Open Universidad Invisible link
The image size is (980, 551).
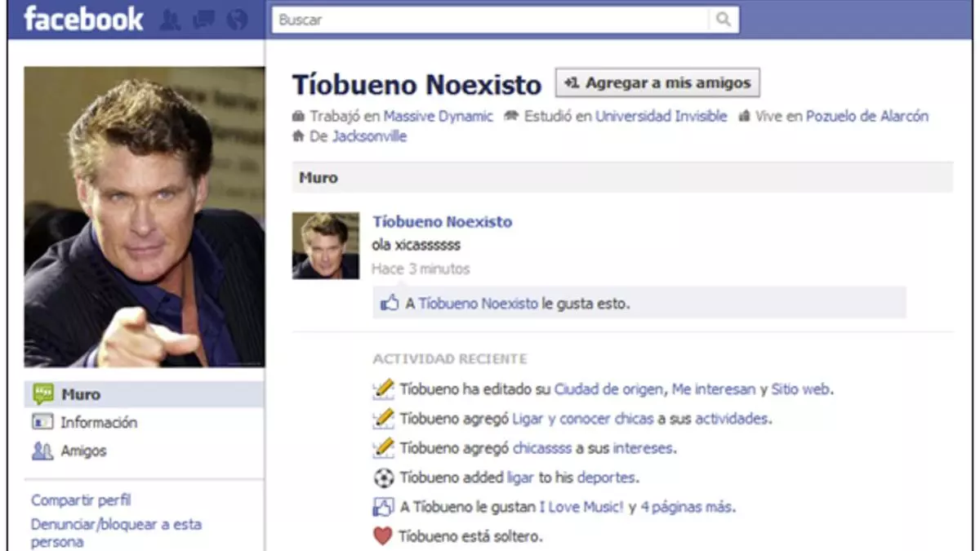(661, 117)
